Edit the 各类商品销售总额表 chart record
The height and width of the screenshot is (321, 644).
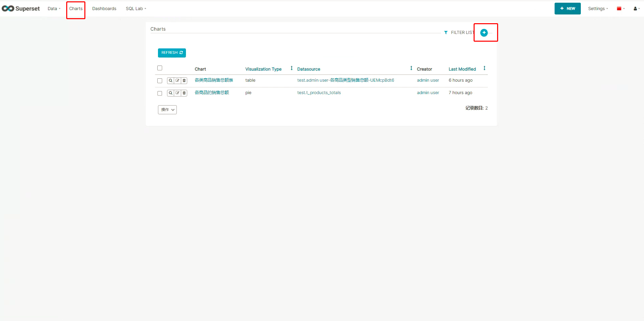click(x=177, y=81)
